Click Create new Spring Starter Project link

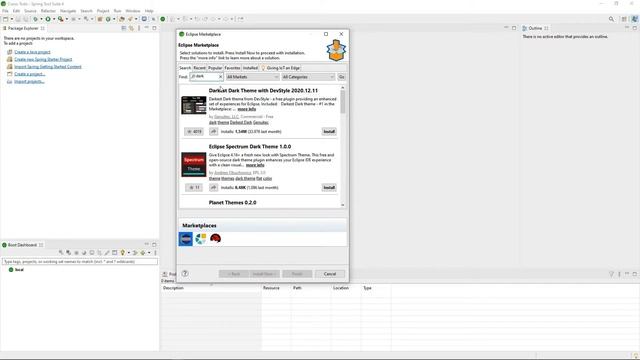pyautogui.click(x=43, y=59)
